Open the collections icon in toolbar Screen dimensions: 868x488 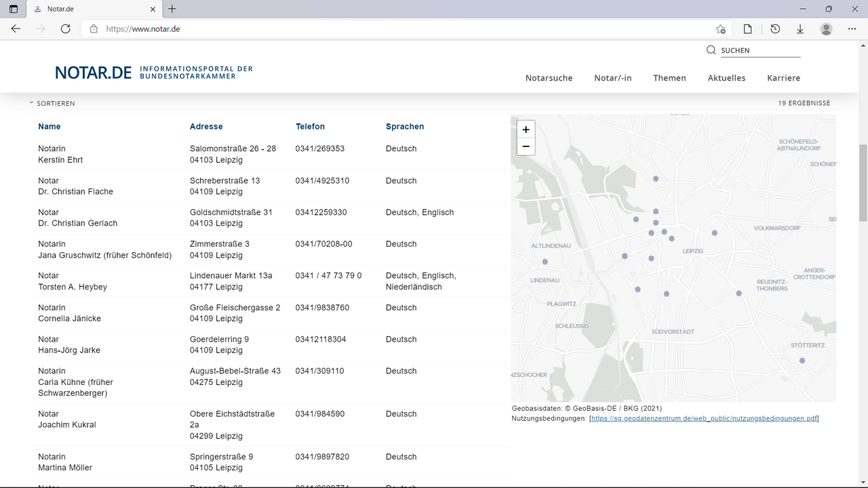pyautogui.click(x=747, y=28)
